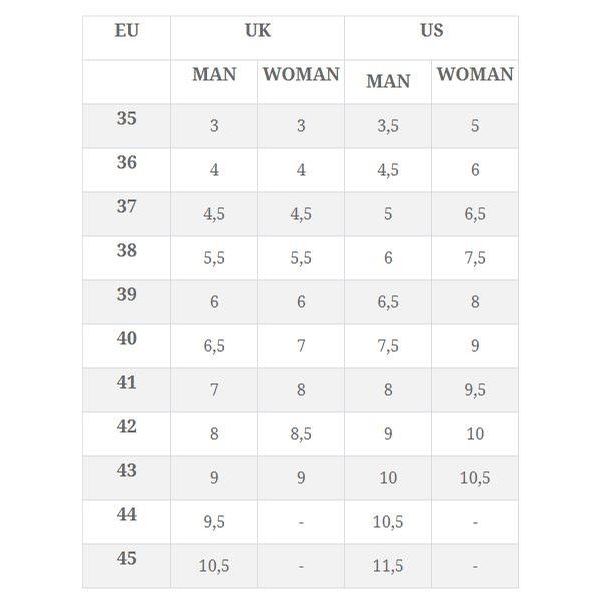Screen dimensions: 607x607
Task: Click UK man size for EU 44
Action: point(214,522)
